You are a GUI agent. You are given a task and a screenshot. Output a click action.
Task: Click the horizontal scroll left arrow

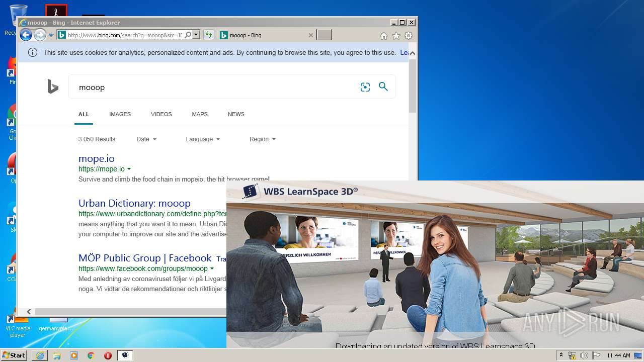pos(29,312)
